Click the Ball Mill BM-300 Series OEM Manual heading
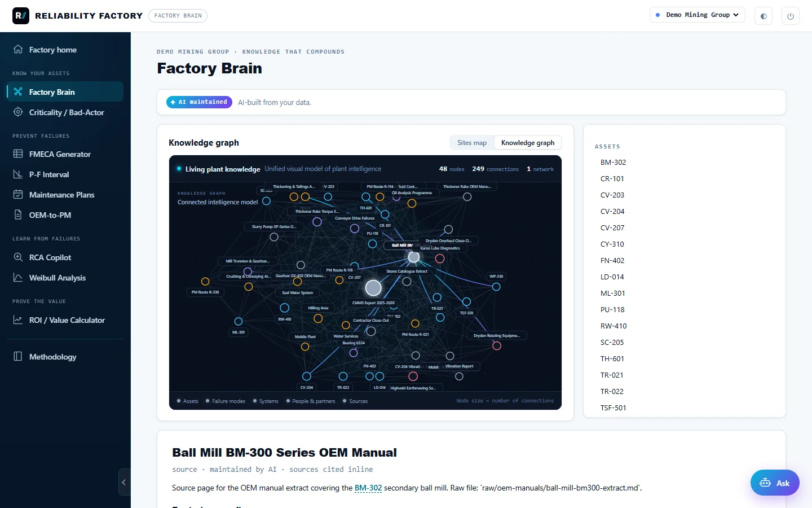 click(x=284, y=453)
